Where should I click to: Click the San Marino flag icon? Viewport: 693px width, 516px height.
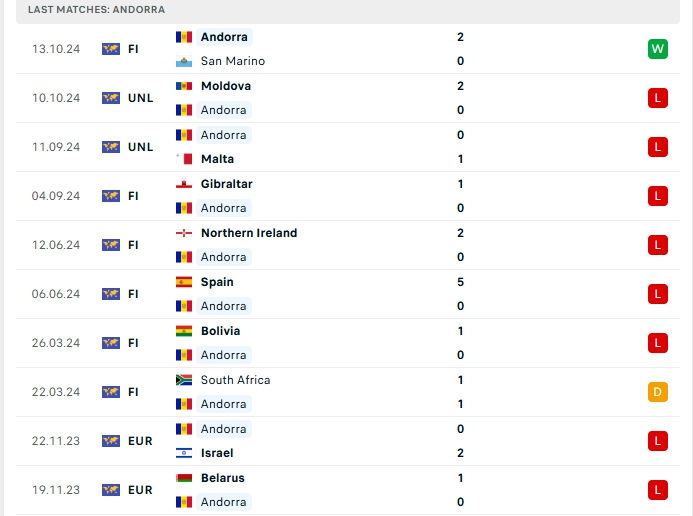click(x=184, y=61)
